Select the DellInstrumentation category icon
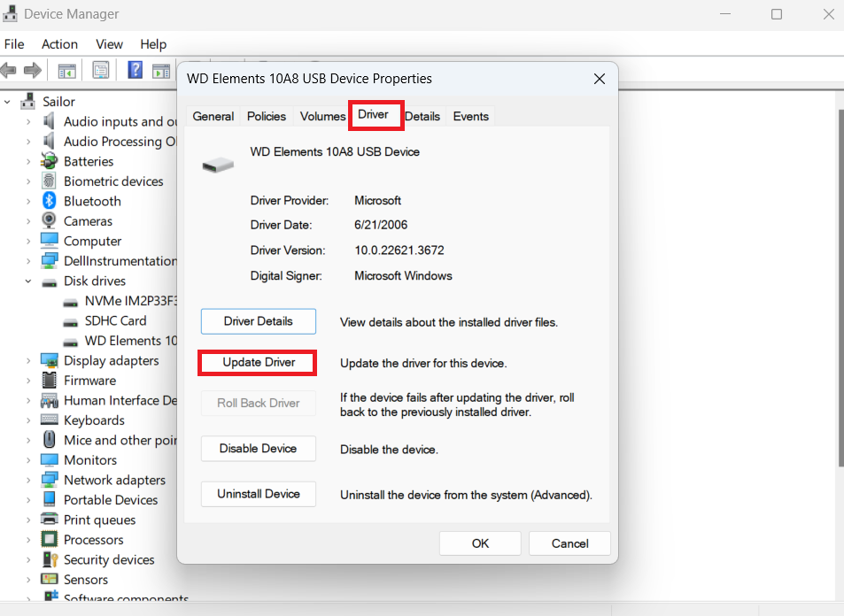 [49, 260]
